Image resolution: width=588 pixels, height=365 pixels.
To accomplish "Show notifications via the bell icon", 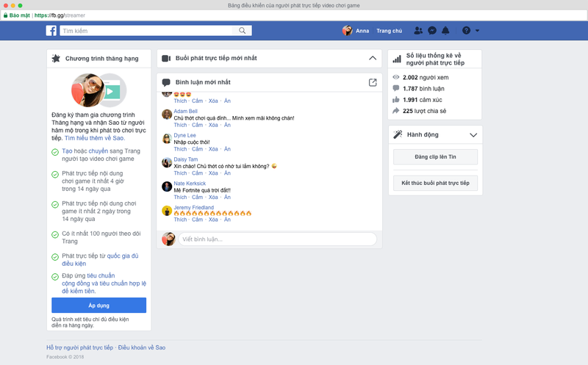I will (445, 31).
